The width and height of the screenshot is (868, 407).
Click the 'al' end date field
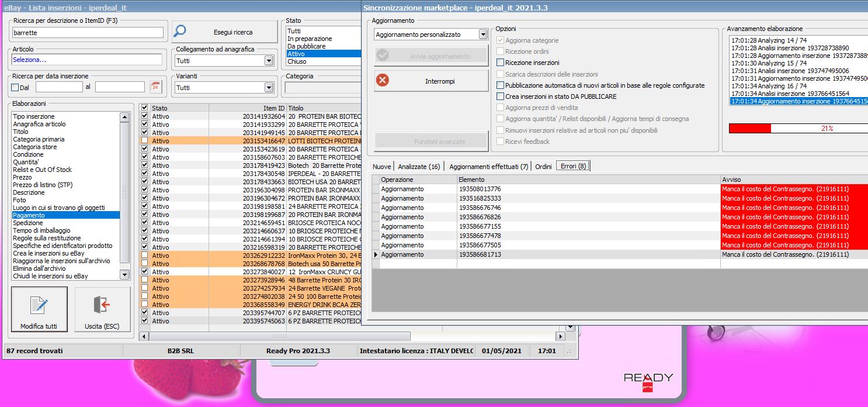click(120, 87)
